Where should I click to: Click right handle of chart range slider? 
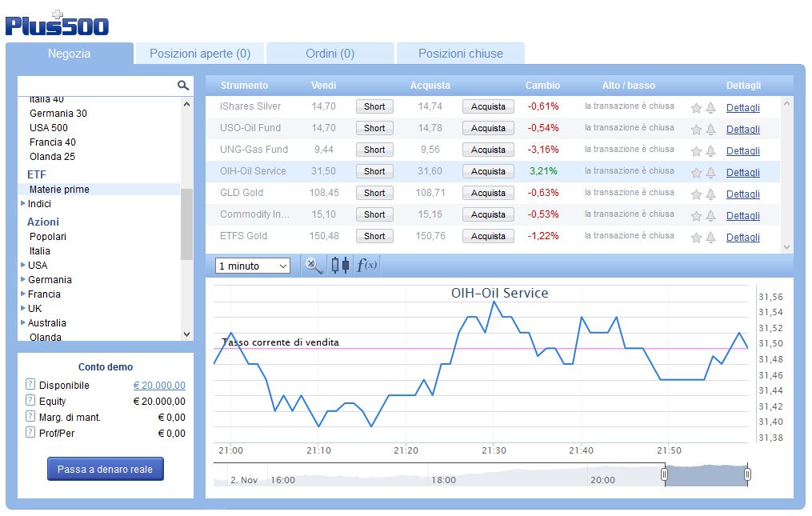pos(747,474)
